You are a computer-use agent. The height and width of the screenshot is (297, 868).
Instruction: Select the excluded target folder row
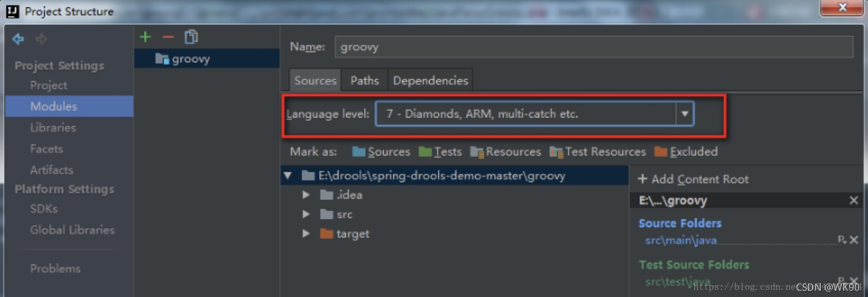point(454,234)
